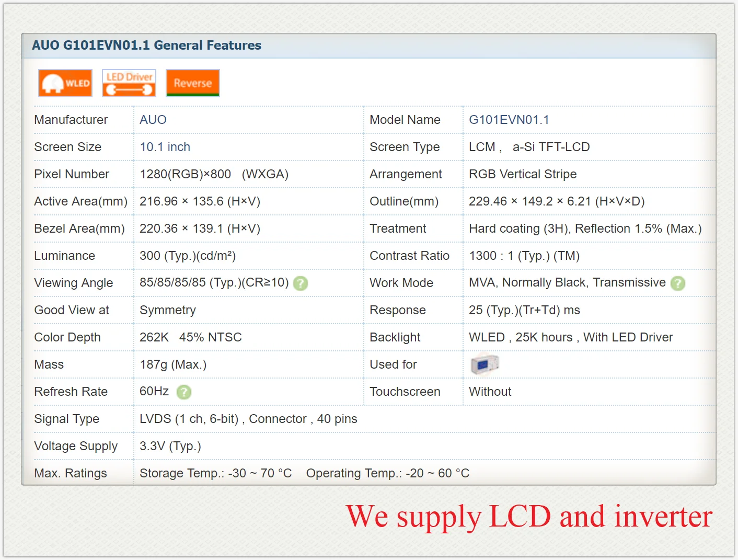Select the 262K 45% NTSC color depth value
The height and width of the screenshot is (560, 738).
(x=191, y=337)
